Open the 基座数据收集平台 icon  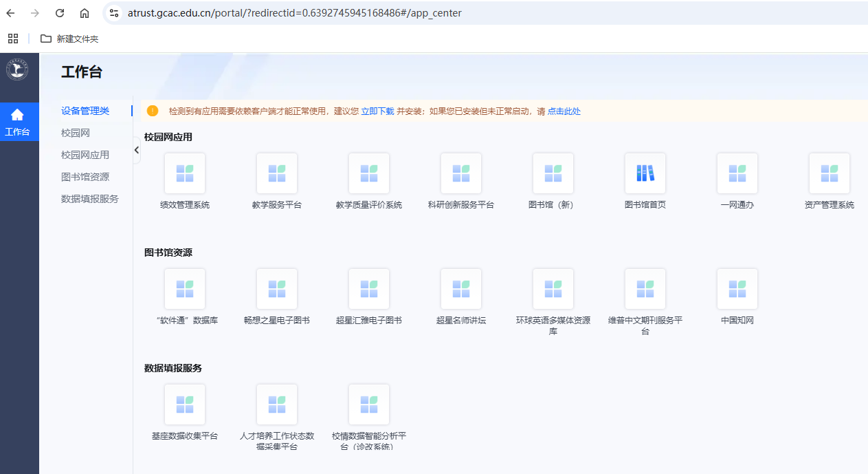click(x=184, y=404)
